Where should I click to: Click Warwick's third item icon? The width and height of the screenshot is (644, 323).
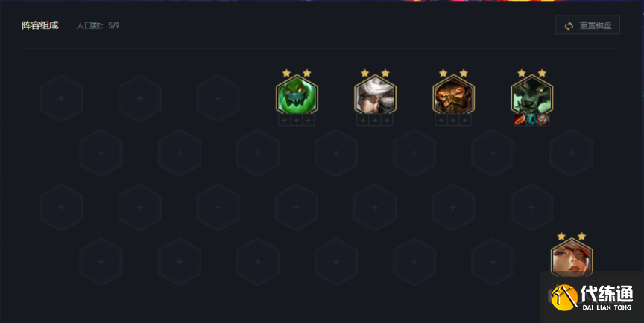tap(543, 120)
